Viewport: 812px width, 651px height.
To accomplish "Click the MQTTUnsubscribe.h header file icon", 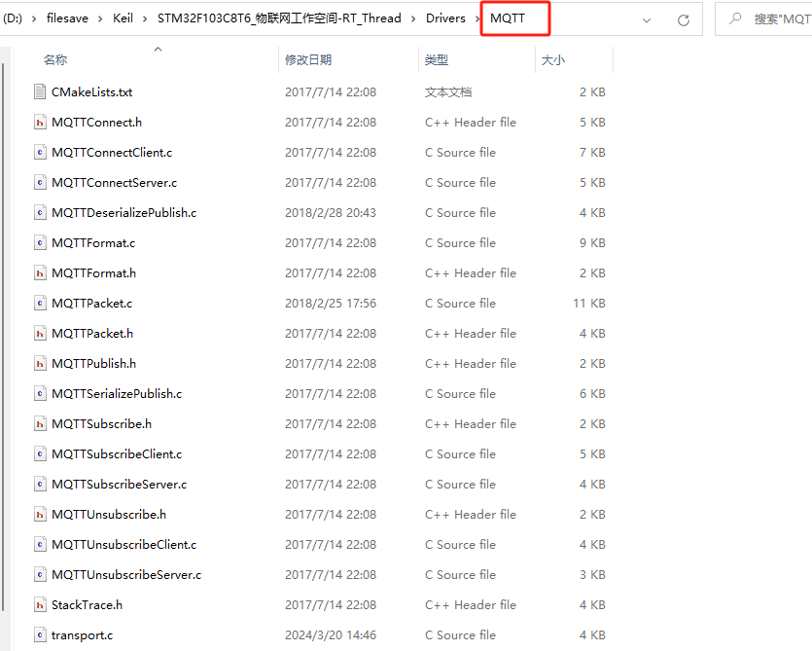I will click(40, 514).
